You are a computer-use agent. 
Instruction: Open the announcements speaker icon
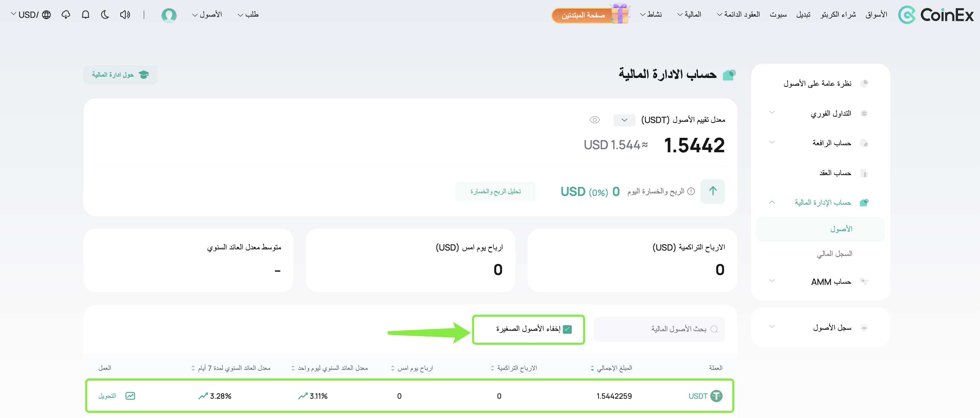(125, 14)
